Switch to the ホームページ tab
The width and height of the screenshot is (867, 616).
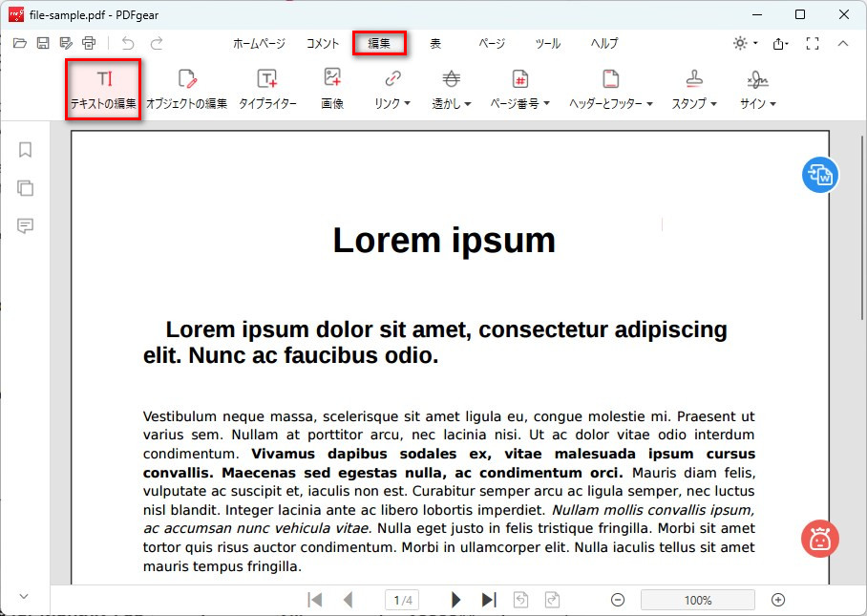[x=259, y=43]
